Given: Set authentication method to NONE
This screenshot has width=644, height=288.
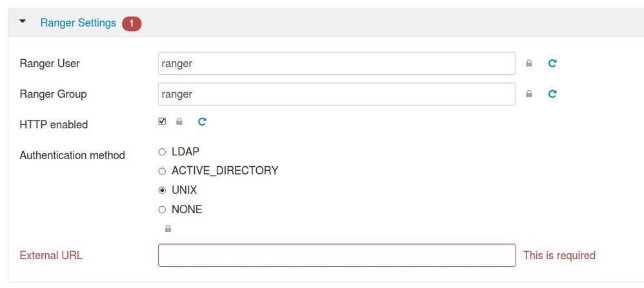Looking at the screenshot, I should pyautogui.click(x=162, y=210).
